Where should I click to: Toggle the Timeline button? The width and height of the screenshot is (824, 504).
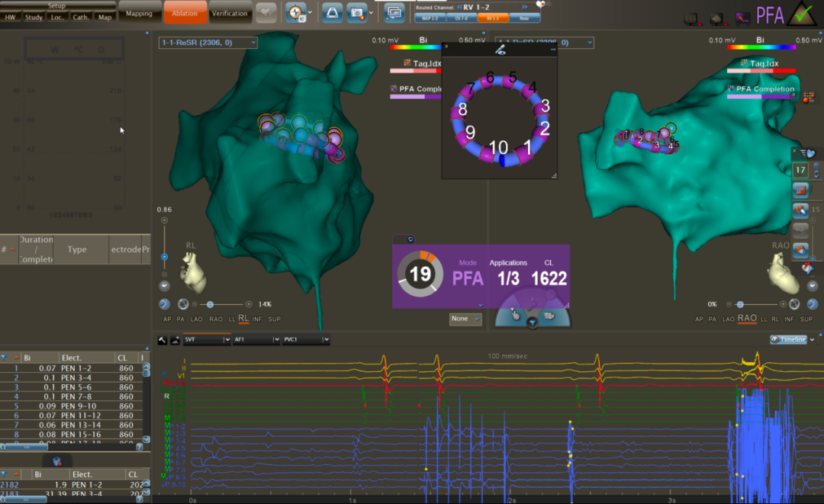788,339
